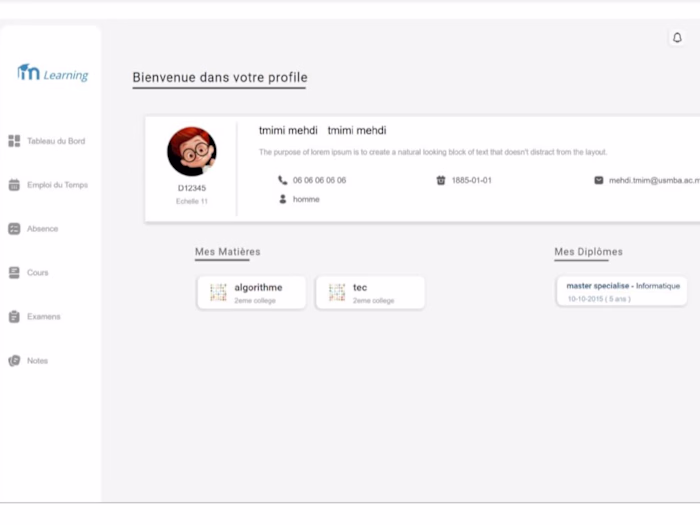This screenshot has height=525, width=700.
Task: Open the Absence section
Action: tap(42, 229)
